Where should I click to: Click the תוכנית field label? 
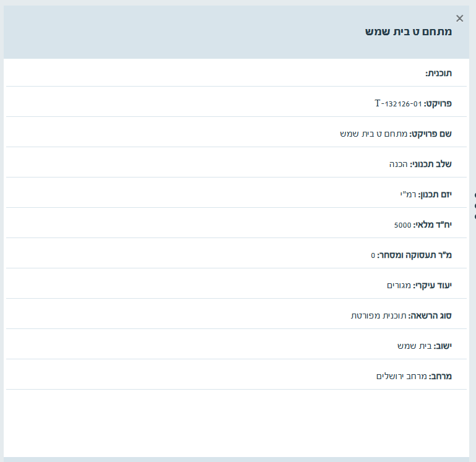(x=439, y=73)
